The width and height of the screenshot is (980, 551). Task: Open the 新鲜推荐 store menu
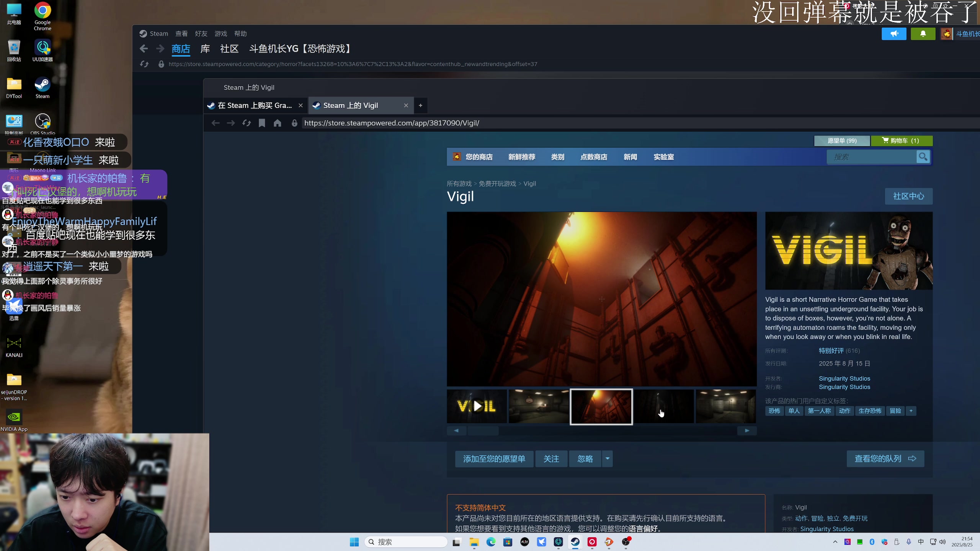(521, 157)
